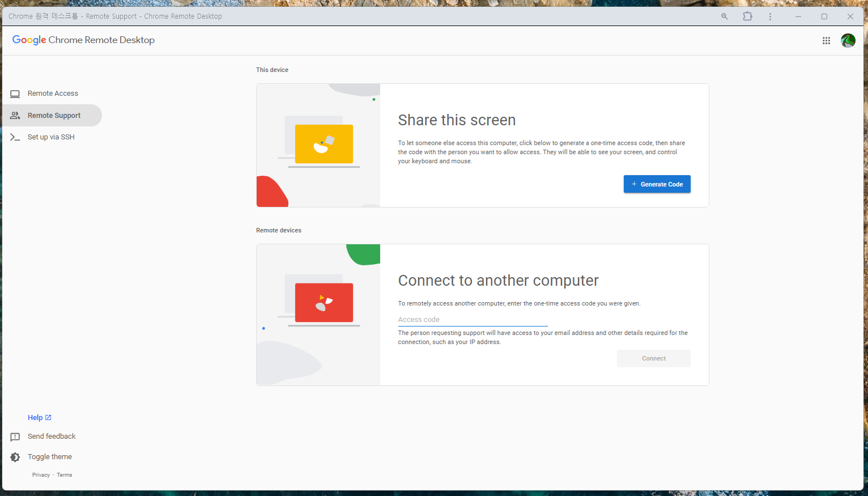868x496 pixels.
Task: Close the Chrome Remote Desktop window
Action: pyautogui.click(x=850, y=16)
